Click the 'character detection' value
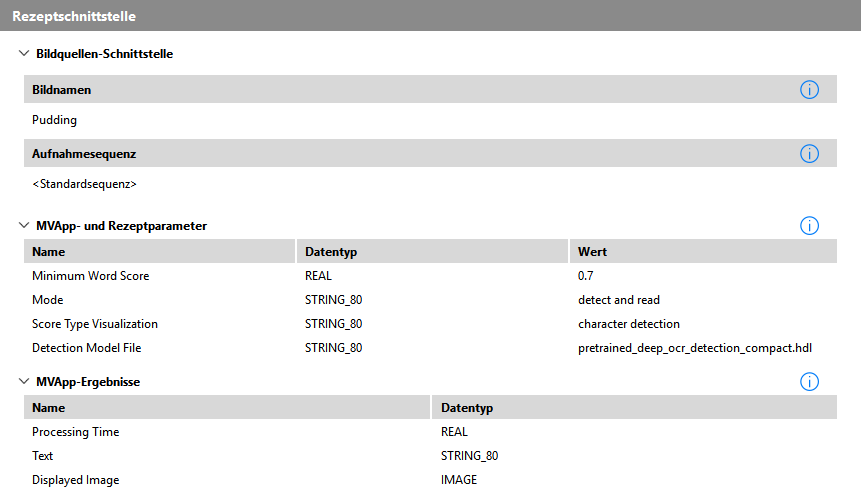The image size is (861, 504). (x=628, y=324)
